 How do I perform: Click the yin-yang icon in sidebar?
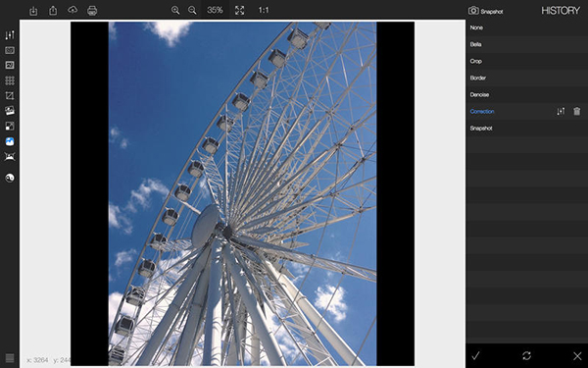(x=10, y=178)
